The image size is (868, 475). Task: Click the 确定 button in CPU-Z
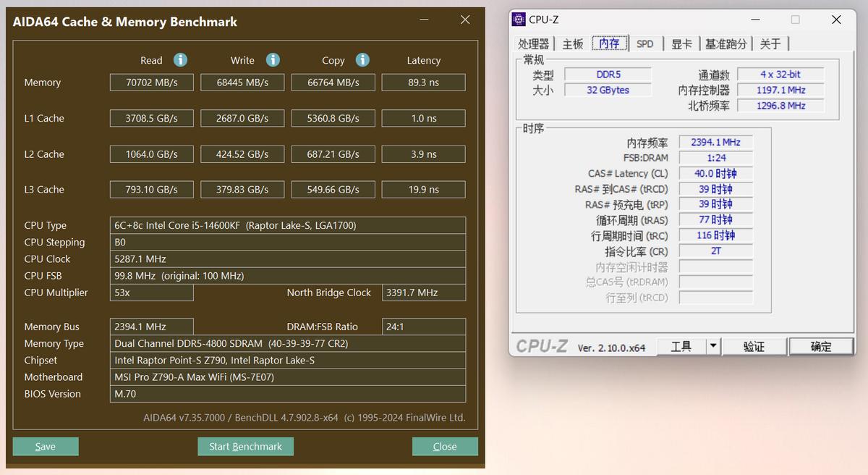(821, 346)
